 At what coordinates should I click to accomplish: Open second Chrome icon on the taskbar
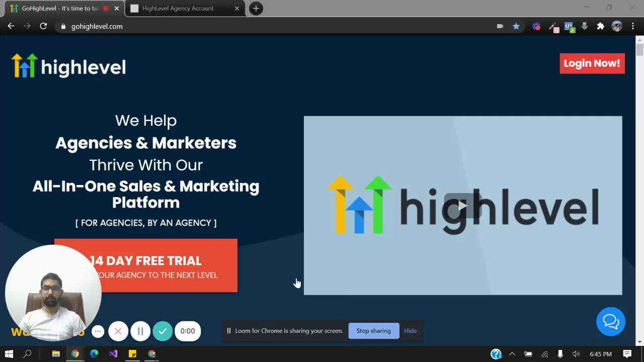pyautogui.click(x=151, y=354)
